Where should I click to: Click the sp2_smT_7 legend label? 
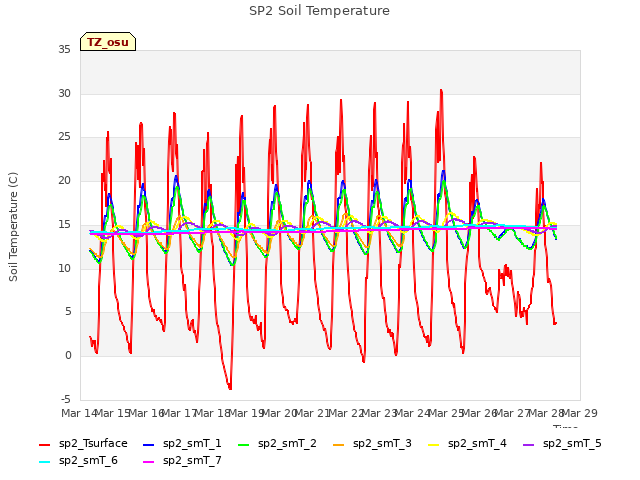point(192,461)
